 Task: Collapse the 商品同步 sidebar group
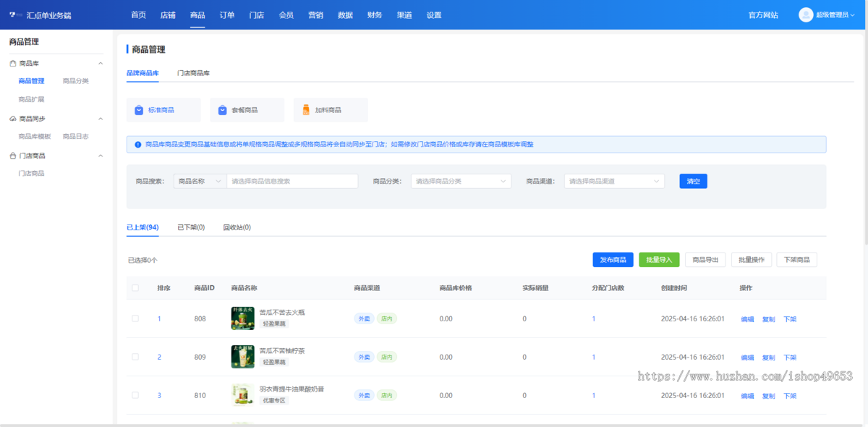click(x=101, y=119)
